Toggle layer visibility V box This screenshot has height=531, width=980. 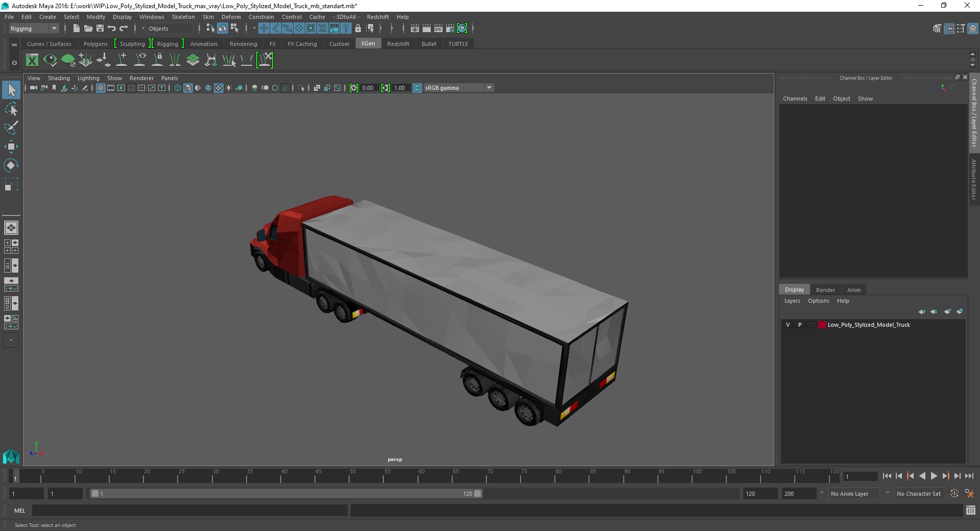click(x=788, y=325)
